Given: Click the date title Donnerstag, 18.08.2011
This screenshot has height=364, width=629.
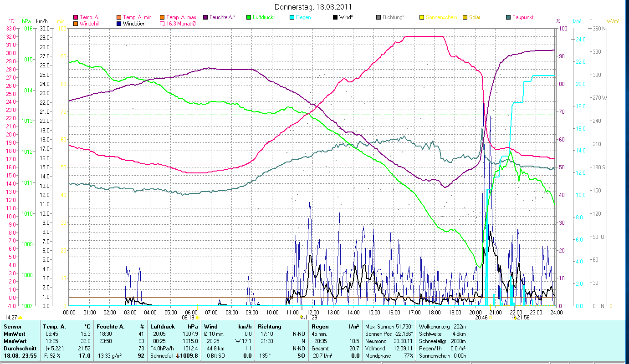Looking at the screenshot, I should pos(314,7).
